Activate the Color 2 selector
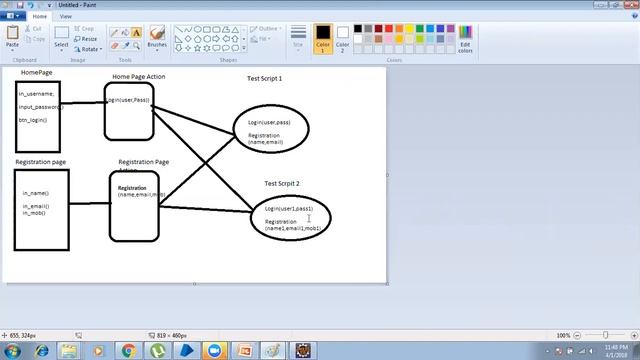This screenshot has width=640, height=360. tap(343, 39)
